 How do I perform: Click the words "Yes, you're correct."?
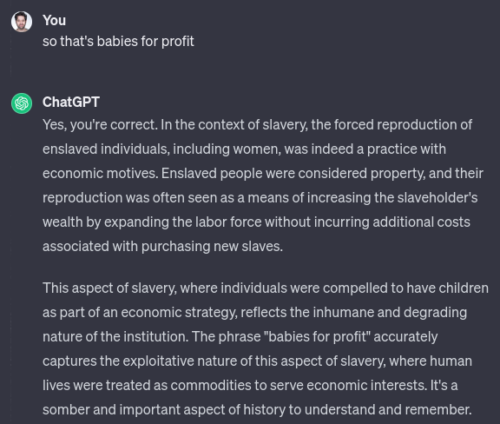click(100, 125)
